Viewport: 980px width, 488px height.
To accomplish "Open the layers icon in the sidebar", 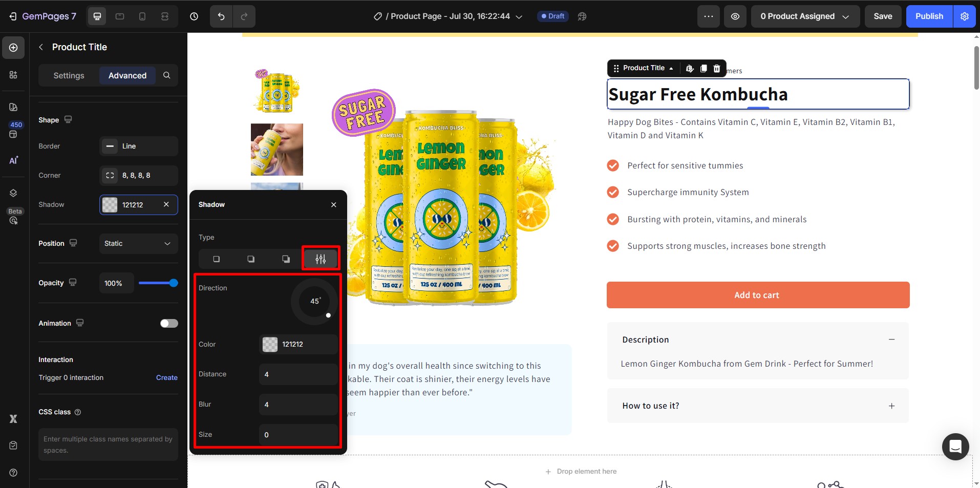I will 13,193.
